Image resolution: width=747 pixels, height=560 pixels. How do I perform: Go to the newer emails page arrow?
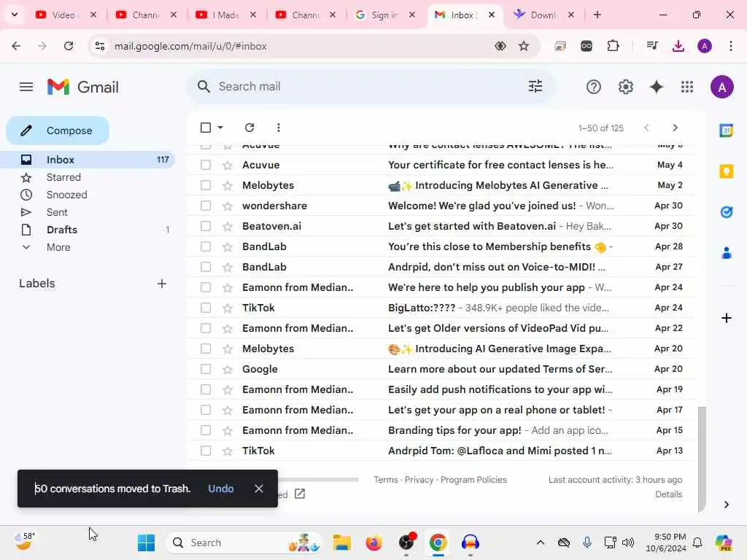(x=646, y=128)
